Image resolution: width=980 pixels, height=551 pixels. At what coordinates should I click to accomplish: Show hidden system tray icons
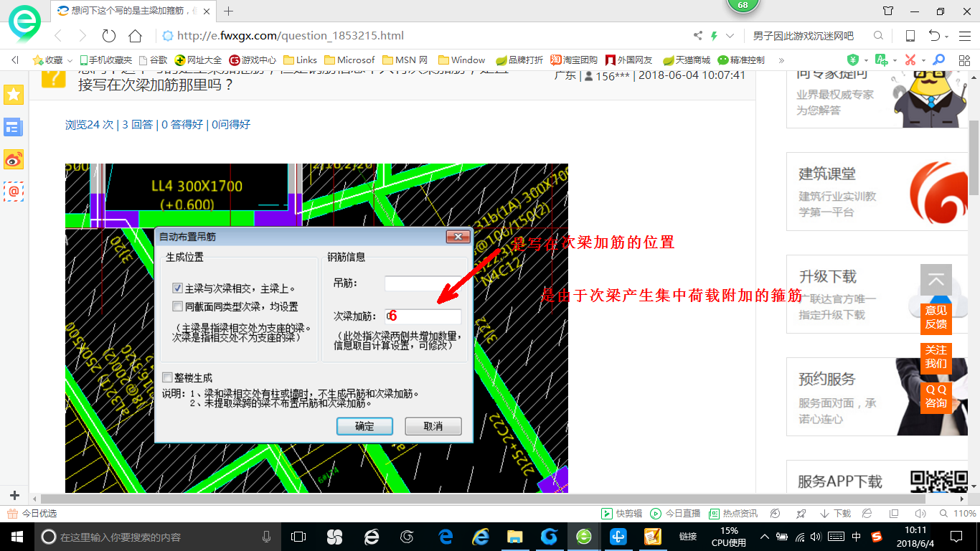pyautogui.click(x=765, y=537)
